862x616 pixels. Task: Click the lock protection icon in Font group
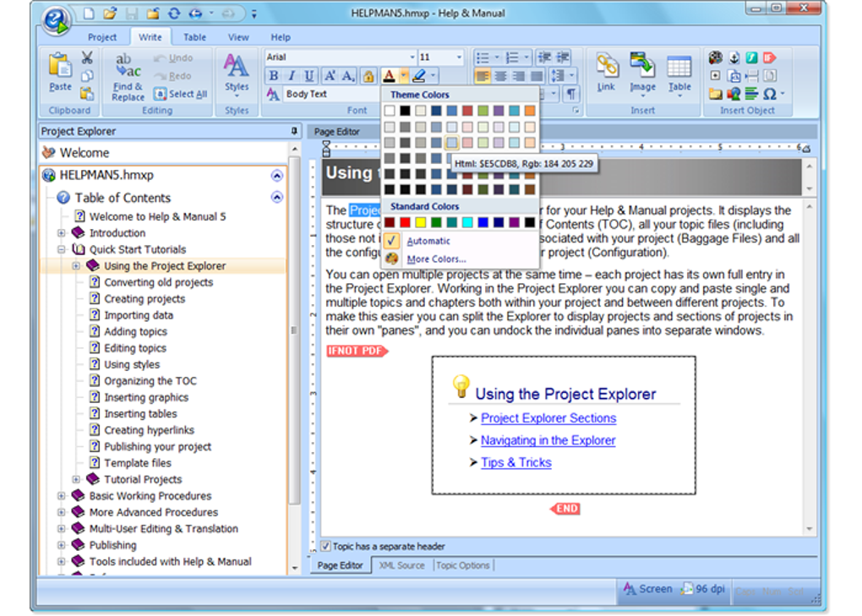[368, 76]
